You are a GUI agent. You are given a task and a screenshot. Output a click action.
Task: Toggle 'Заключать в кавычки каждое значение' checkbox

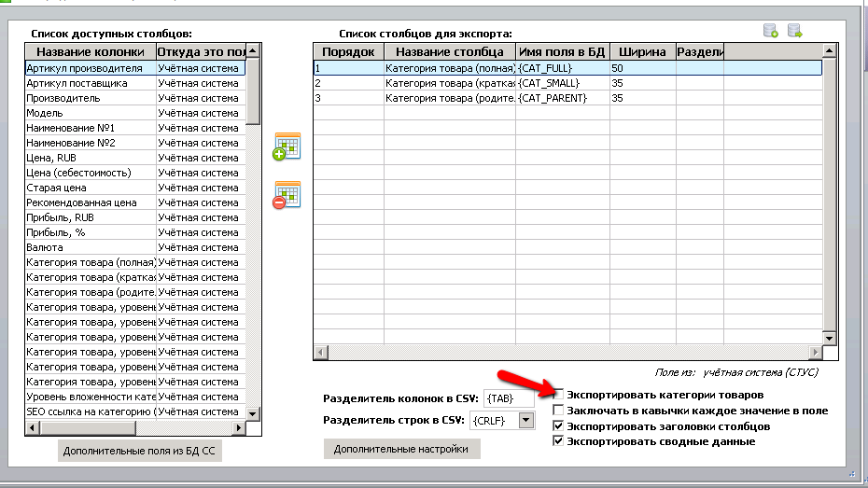point(558,410)
